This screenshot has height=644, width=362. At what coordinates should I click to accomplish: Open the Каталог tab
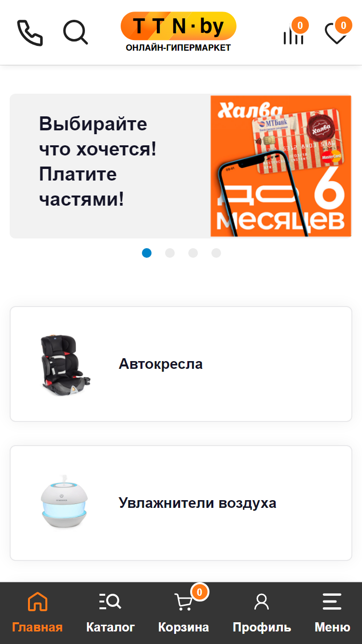click(111, 613)
